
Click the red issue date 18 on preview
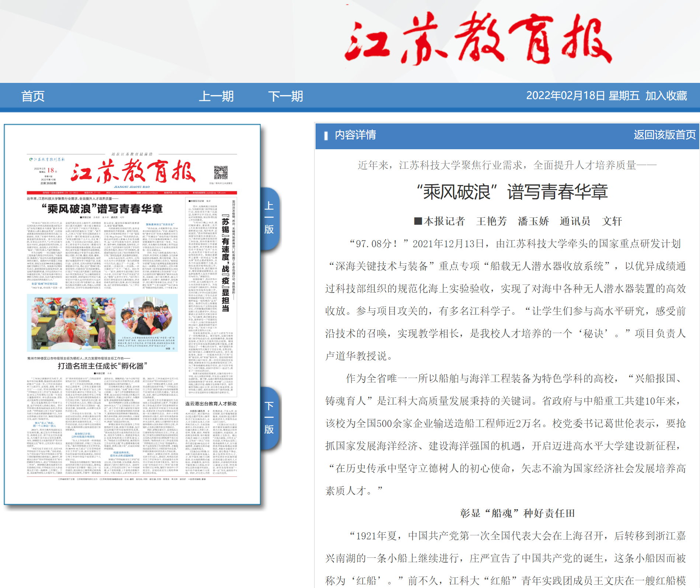[51, 170]
